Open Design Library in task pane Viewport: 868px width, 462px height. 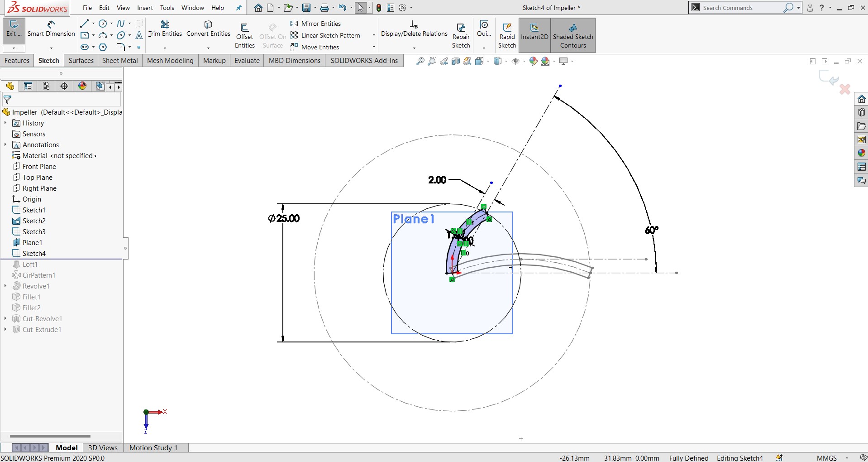[861, 112]
